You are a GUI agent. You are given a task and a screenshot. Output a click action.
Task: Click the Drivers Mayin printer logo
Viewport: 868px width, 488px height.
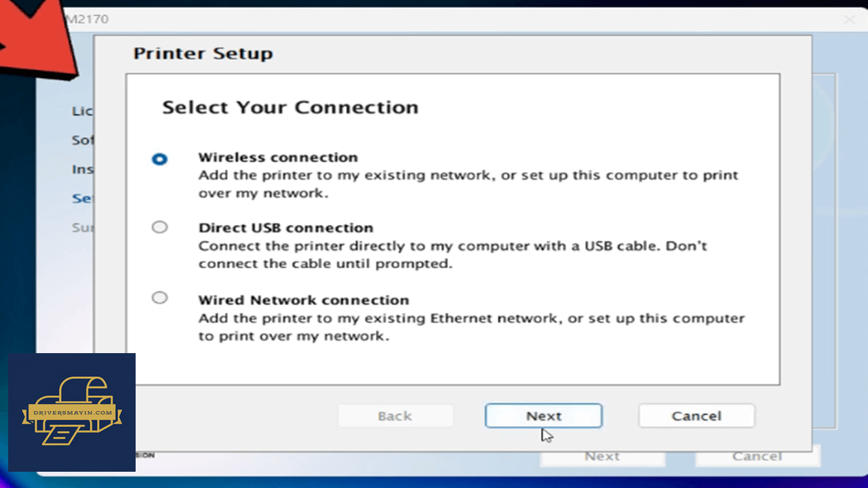(72, 412)
